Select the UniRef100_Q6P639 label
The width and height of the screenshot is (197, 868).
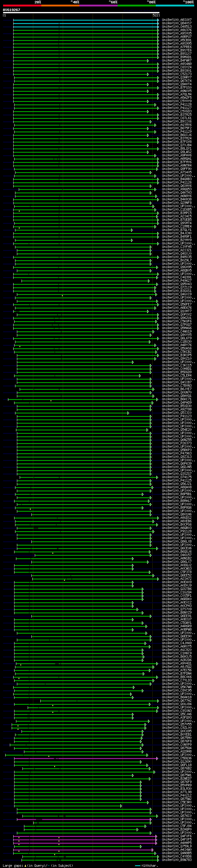(177, 463)
